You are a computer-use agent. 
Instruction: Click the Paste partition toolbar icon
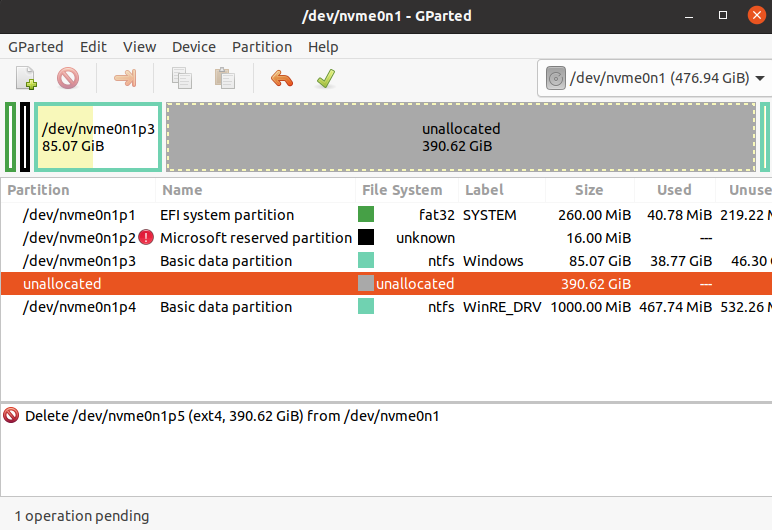[x=225, y=78]
